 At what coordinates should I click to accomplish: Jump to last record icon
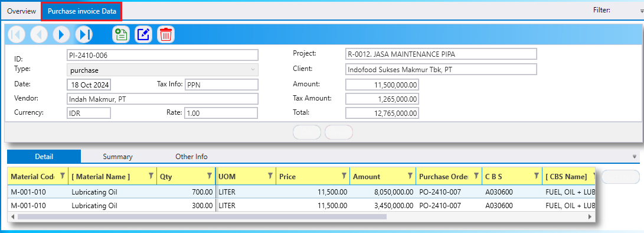pyautogui.click(x=84, y=34)
